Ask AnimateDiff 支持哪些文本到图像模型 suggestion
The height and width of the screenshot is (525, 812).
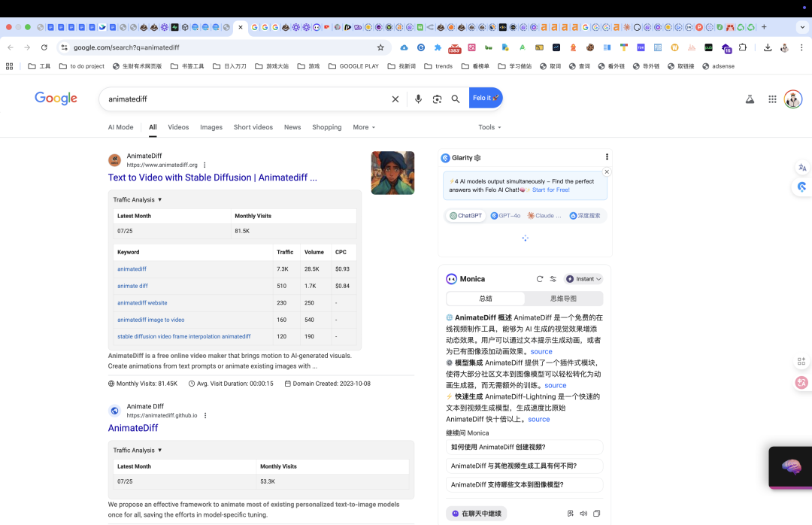point(525,484)
